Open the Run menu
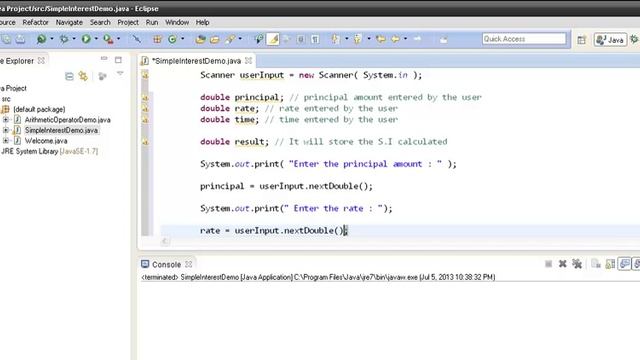 click(x=152, y=22)
